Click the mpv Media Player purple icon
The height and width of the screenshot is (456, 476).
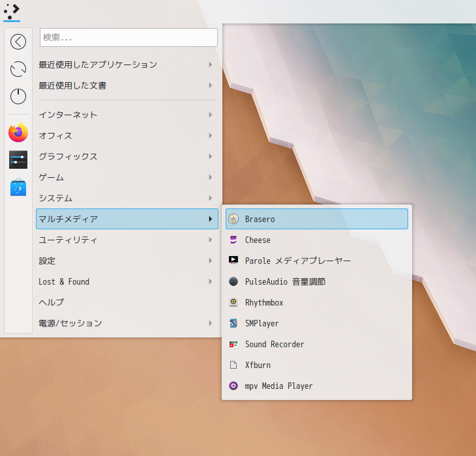(233, 386)
